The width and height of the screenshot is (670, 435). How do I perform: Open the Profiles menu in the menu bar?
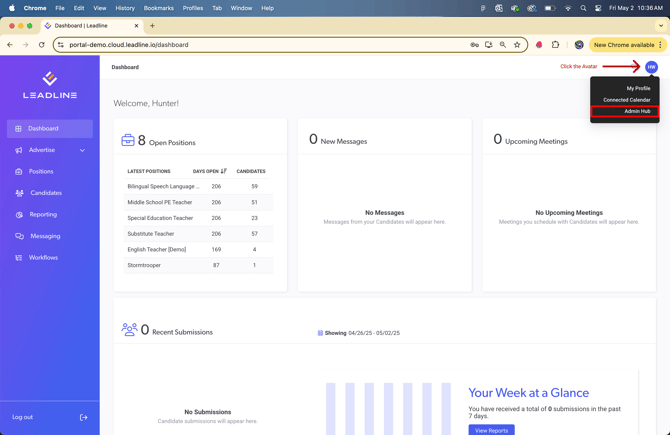tap(193, 8)
